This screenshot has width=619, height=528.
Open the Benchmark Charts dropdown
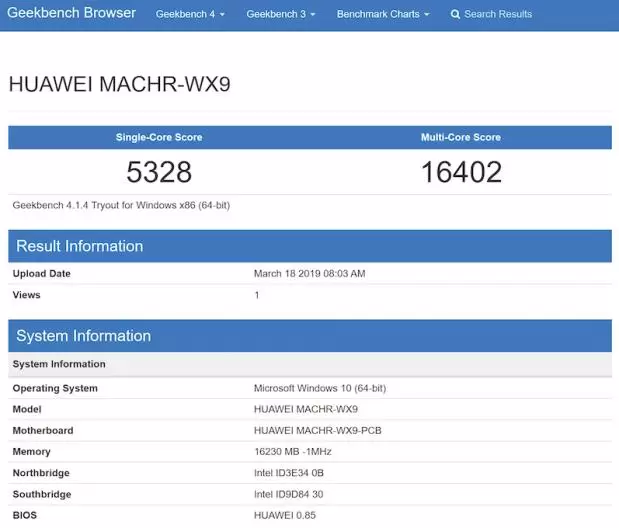tap(383, 14)
